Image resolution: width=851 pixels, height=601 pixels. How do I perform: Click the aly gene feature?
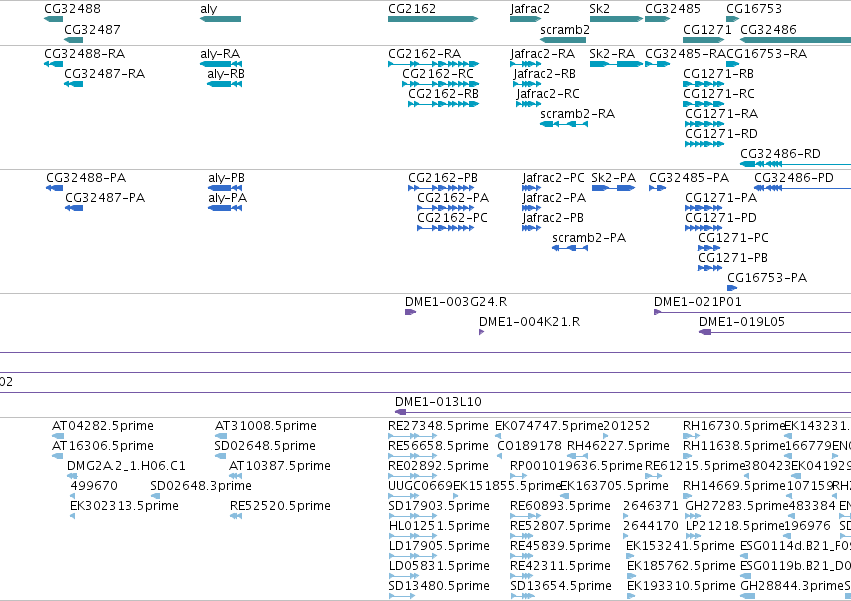[220, 19]
